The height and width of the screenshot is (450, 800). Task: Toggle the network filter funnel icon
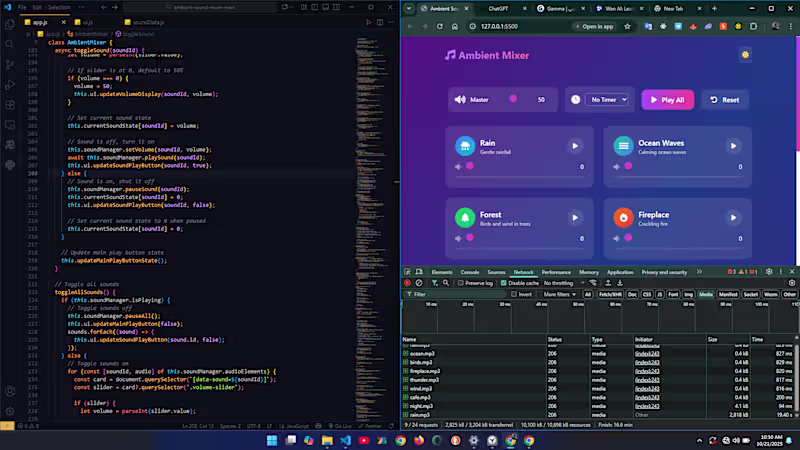tap(434, 283)
